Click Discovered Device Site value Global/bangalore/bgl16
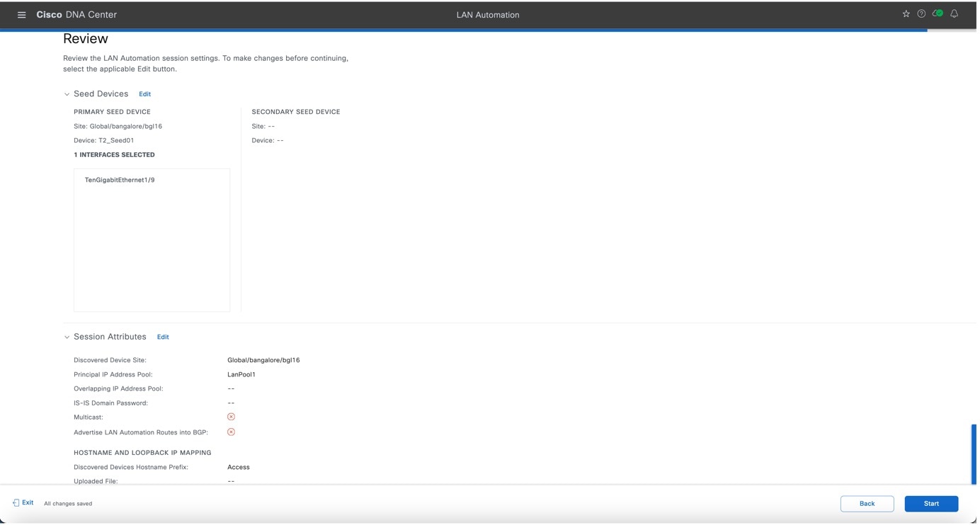 click(x=263, y=360)
